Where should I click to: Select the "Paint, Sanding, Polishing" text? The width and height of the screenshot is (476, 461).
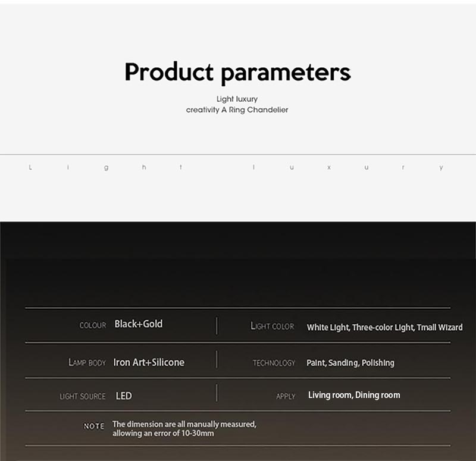click(350, 363)
